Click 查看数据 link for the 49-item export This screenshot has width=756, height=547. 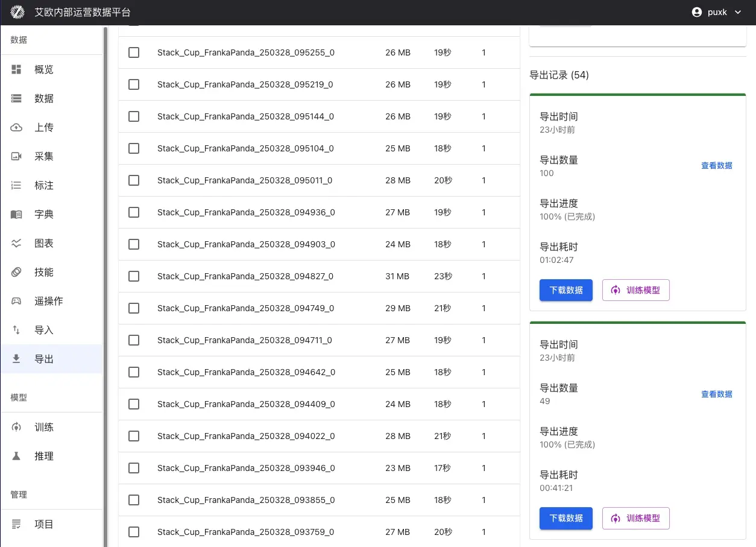717,394
